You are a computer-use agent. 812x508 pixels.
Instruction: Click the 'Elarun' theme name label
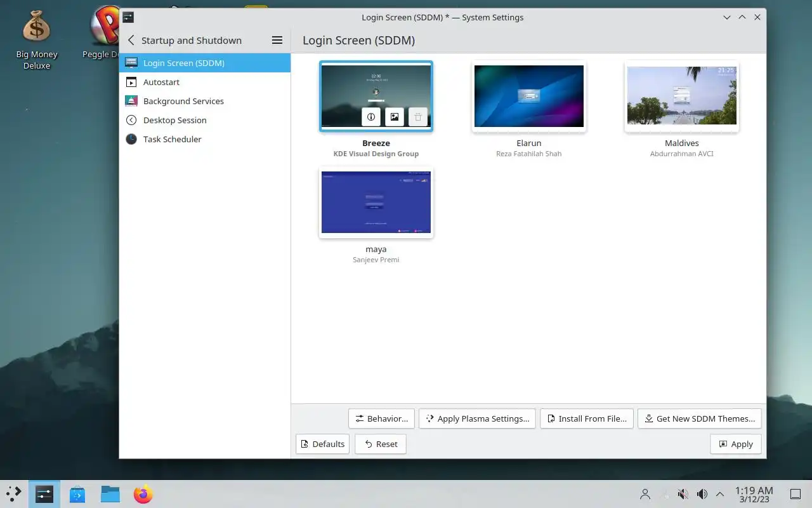tap(529, 143)
